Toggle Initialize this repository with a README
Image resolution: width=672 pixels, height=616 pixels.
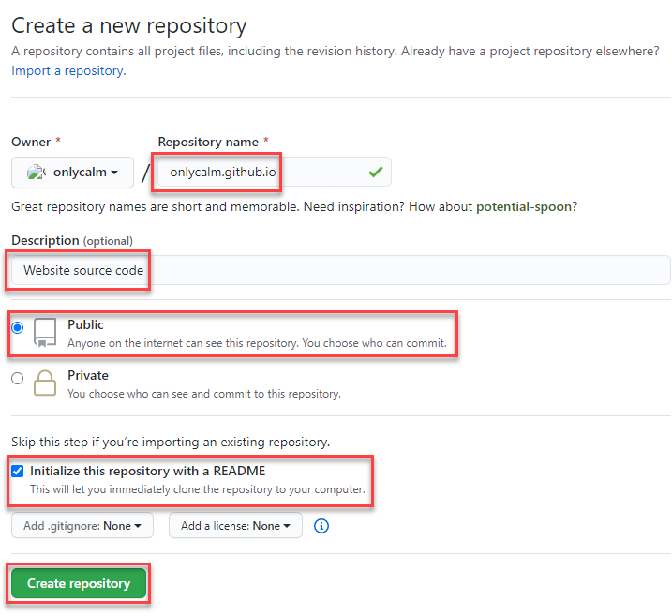tap(18, 471)
